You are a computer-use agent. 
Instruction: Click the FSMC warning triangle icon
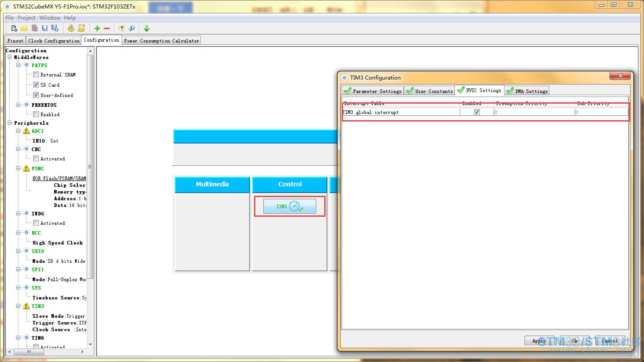coord(26,168)
